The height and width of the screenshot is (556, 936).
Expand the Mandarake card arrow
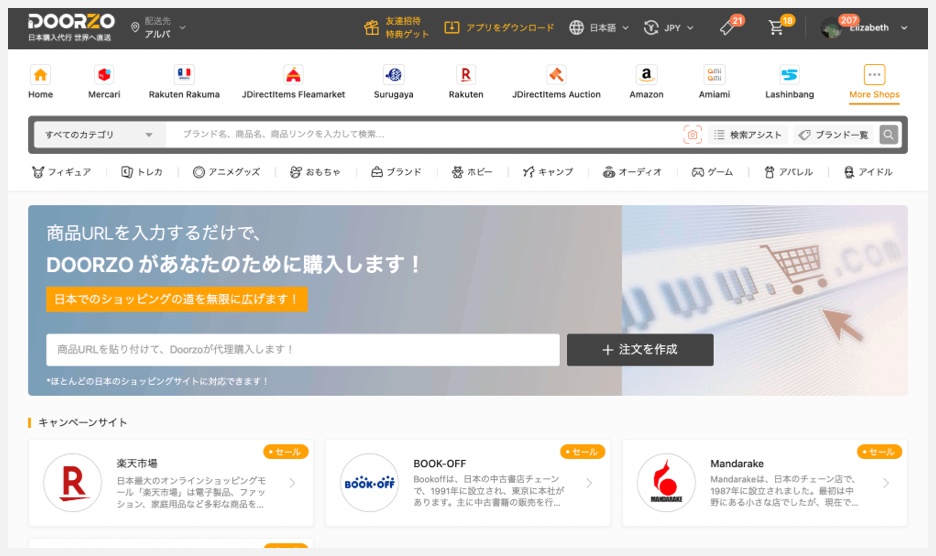(885, 483)
